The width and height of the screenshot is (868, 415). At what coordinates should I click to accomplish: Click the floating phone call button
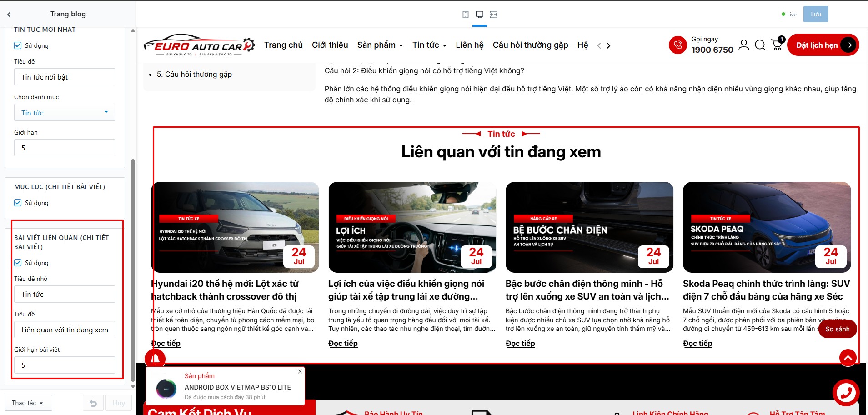(846, 393)
